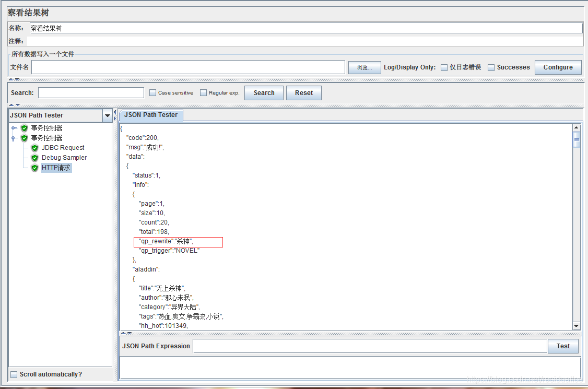The width and height of the screenshot is (588, 389).
Task: Click the green shield icon of first 事务控制器
Action: click(x=25, y=128)
